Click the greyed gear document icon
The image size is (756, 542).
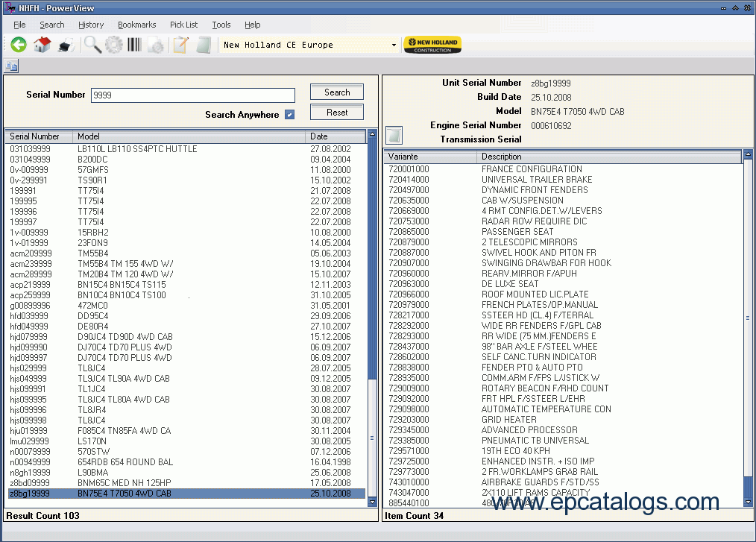(x=156, y=45)
